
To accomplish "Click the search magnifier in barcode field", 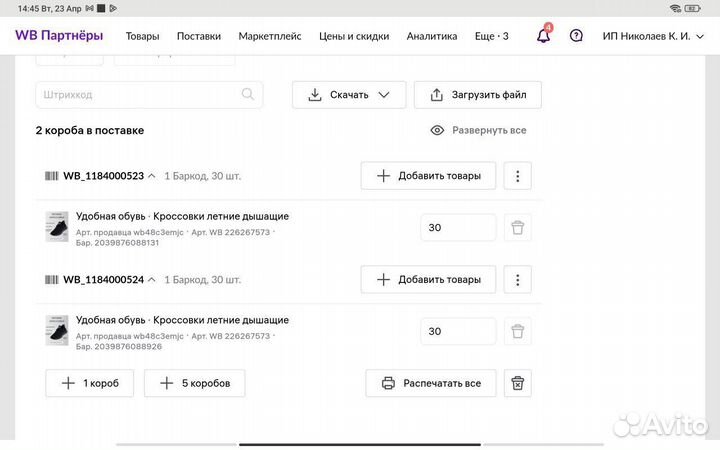I will pos(248,95).
